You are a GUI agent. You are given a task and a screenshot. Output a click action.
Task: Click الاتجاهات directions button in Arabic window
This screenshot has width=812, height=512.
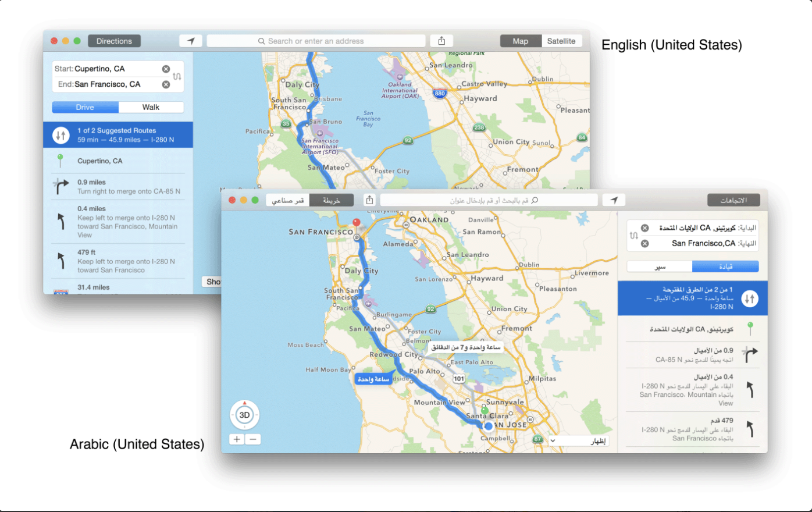(x=733, y=200)
